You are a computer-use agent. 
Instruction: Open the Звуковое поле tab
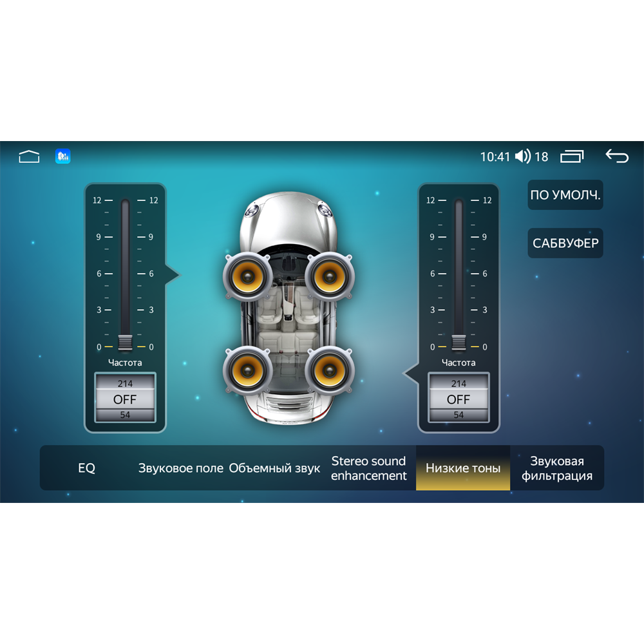(x=181, y=468)
